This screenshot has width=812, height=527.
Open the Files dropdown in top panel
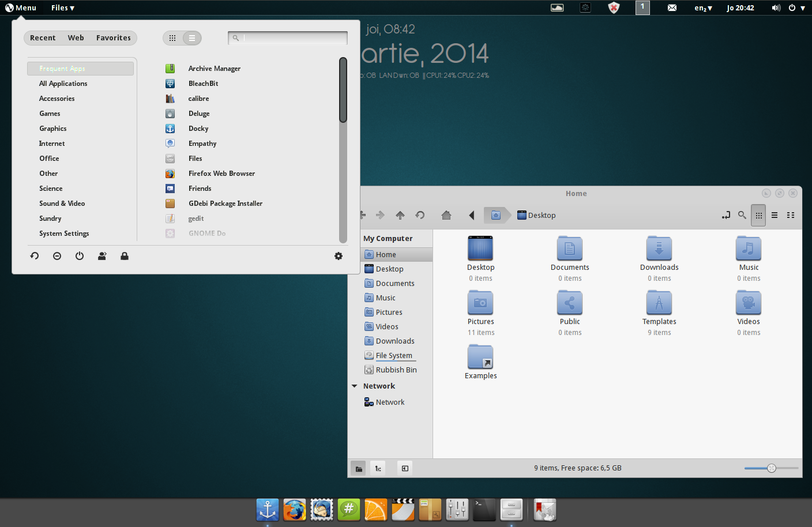[x=62, y=7]
